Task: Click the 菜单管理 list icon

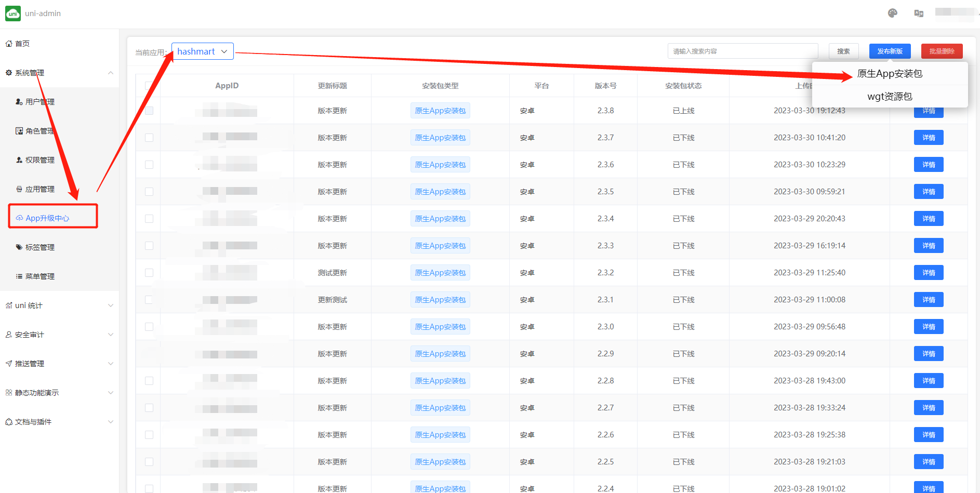Action: point(19,276)
